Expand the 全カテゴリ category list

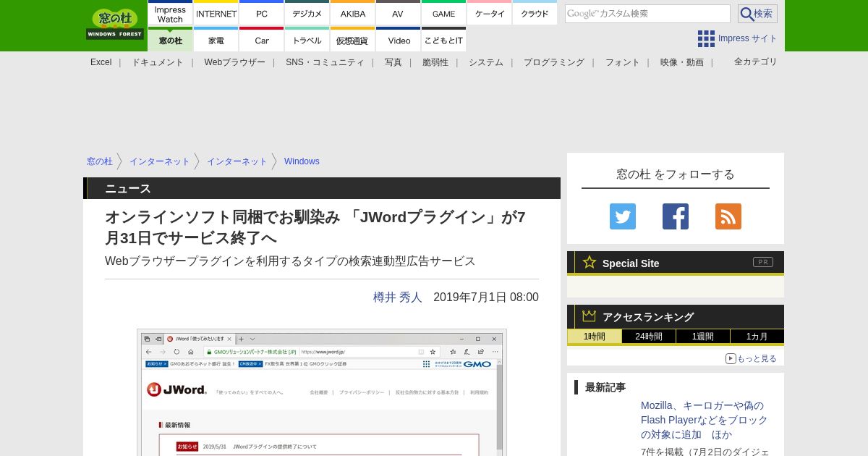(x=755, y=62)
